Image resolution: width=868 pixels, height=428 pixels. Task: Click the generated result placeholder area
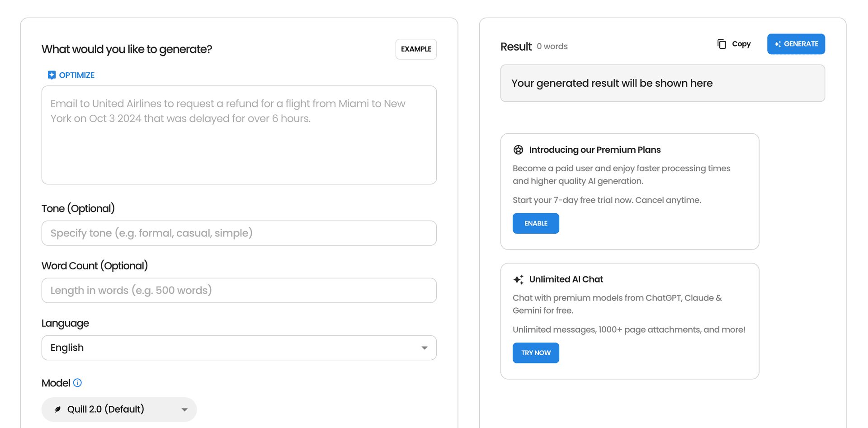pos(662,83)
